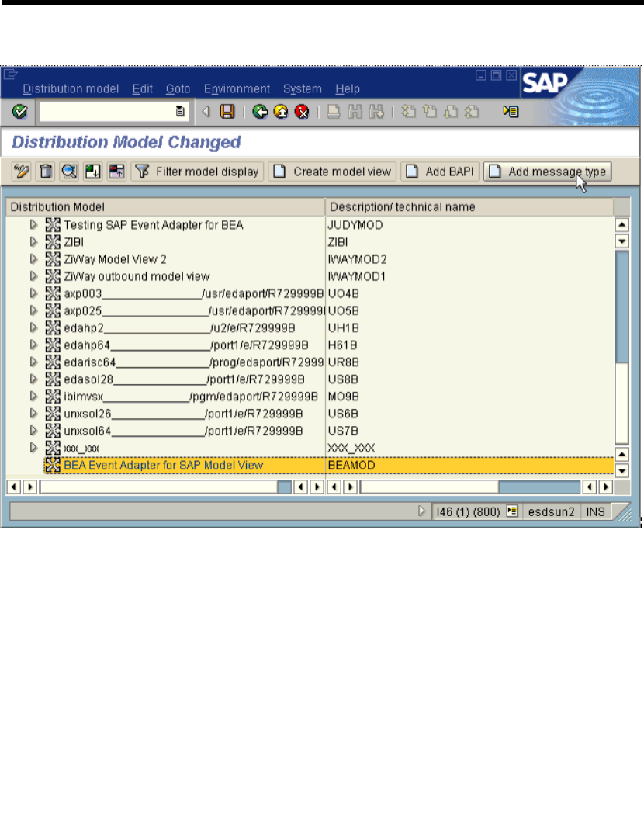Click Create model view button
This screenshot has height=835, width=644.
333,172
